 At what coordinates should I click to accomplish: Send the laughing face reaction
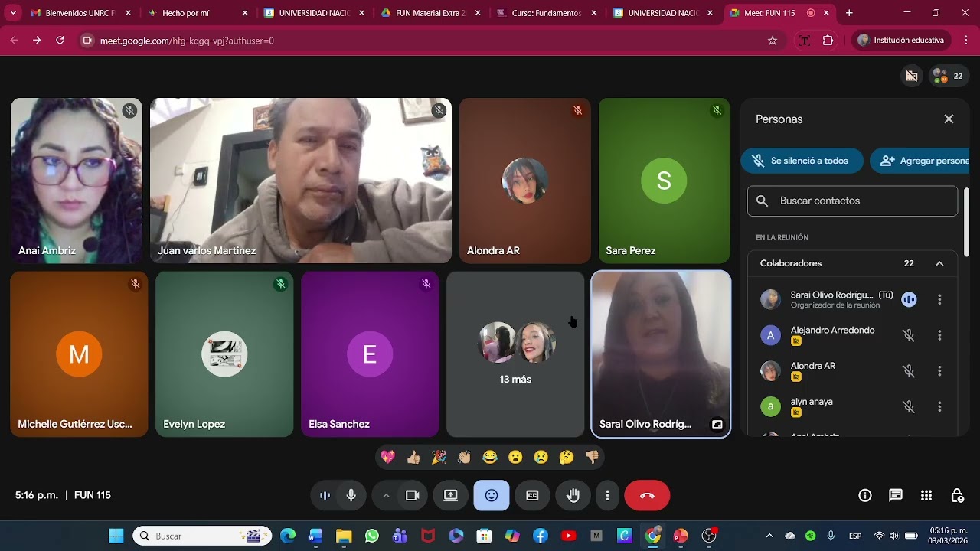pyautogui.click(x=490, y=457)
